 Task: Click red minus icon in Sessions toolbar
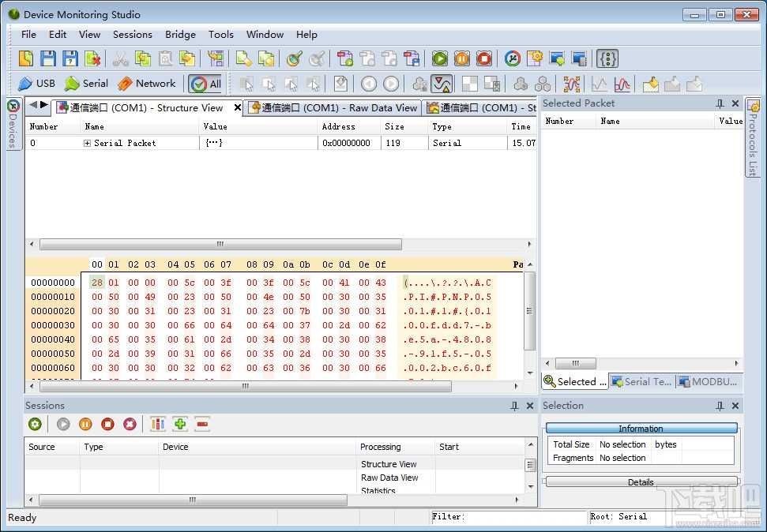click(x=202, y=424)
